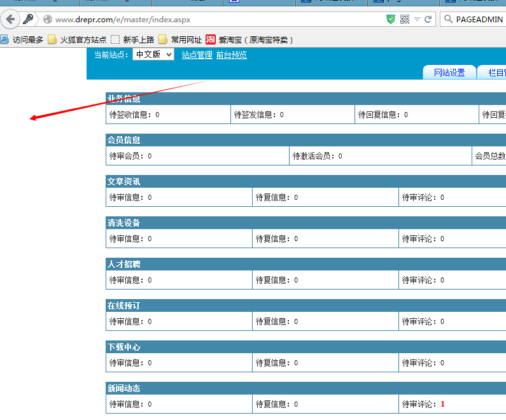Image resolution: width=506 pixels, height=420 pixels.
Task: Open the 新手上路 bookmark
Action: [x=132, y=39]
